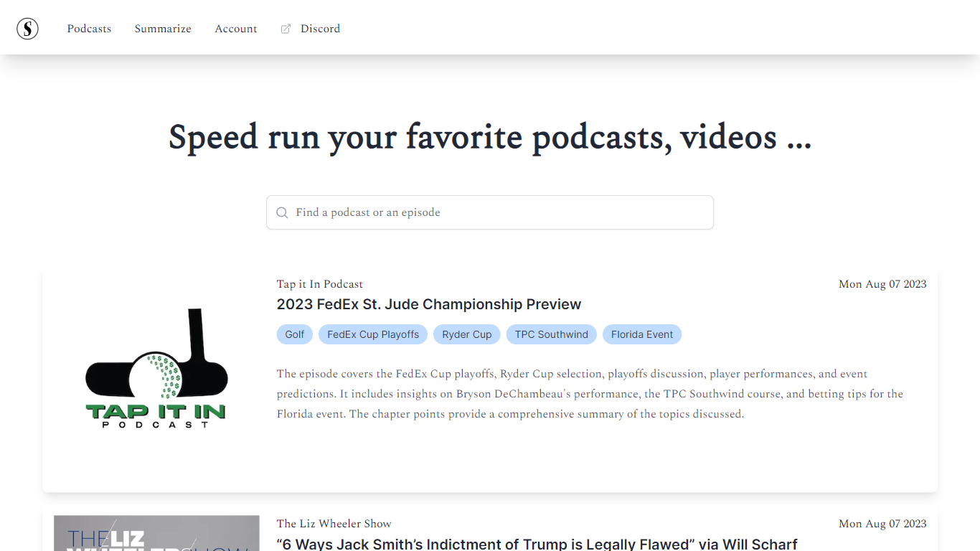Open the Summarize navigation item
Image resolution: width=980 pixels, height=551 pixels.
pyautogui.click(x=163, y=29)
